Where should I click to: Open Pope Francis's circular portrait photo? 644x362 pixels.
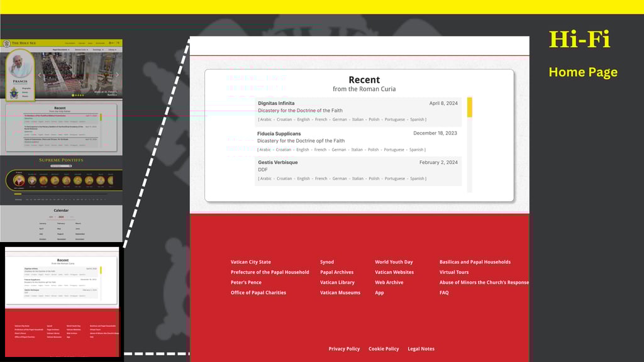tap(20, 67)
